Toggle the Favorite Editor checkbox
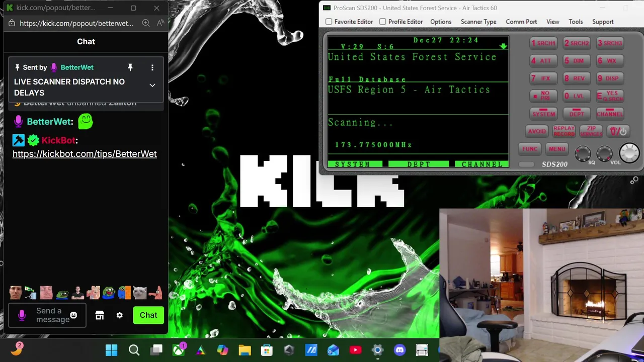Viewport: 644px width, 362px height. pos(329,22)
